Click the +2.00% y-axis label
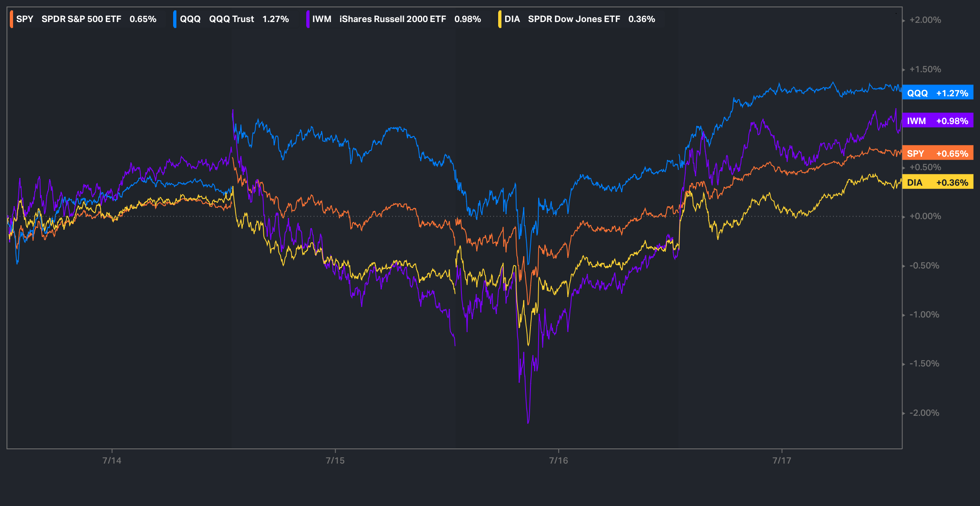 click(x=925, y=20)
